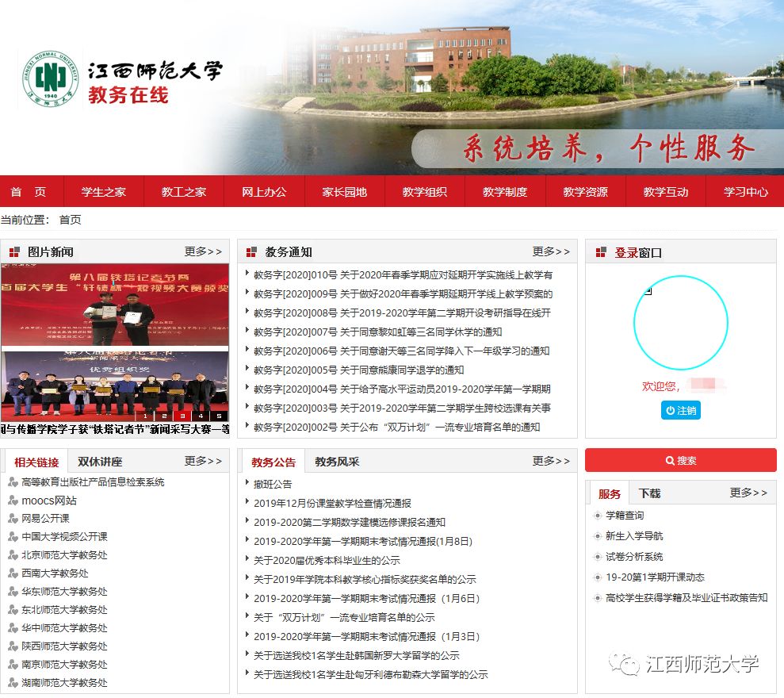The width and height of the screenshot is (784, 698).
Task: Open the 撤班公告 announcement
Action: 273,484
